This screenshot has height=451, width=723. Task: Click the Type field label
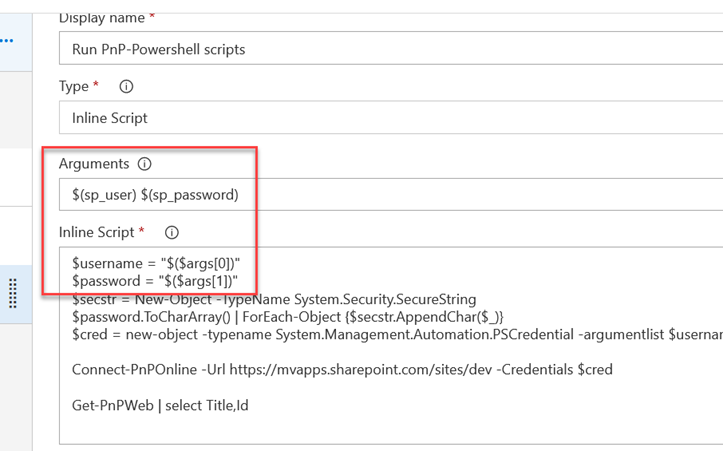click(x=74, y=87)
